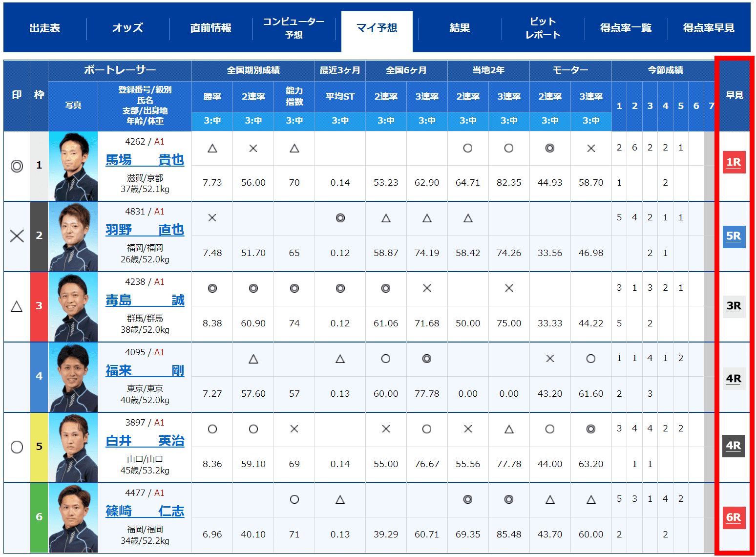Click the 6R shortcut badge for 篠崎仁志
The width and height of the screenshot is (756, 557).
tap(734, 518)
